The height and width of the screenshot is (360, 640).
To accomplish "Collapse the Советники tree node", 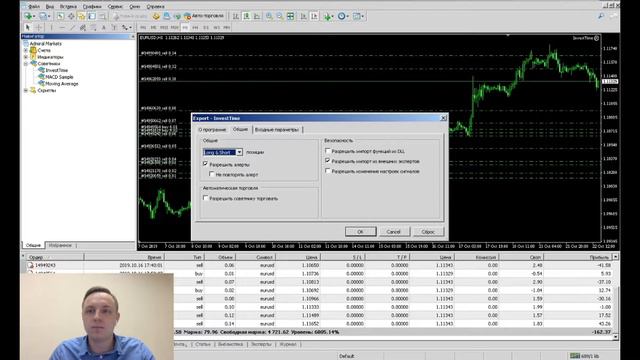I will (x=26, y=64).
